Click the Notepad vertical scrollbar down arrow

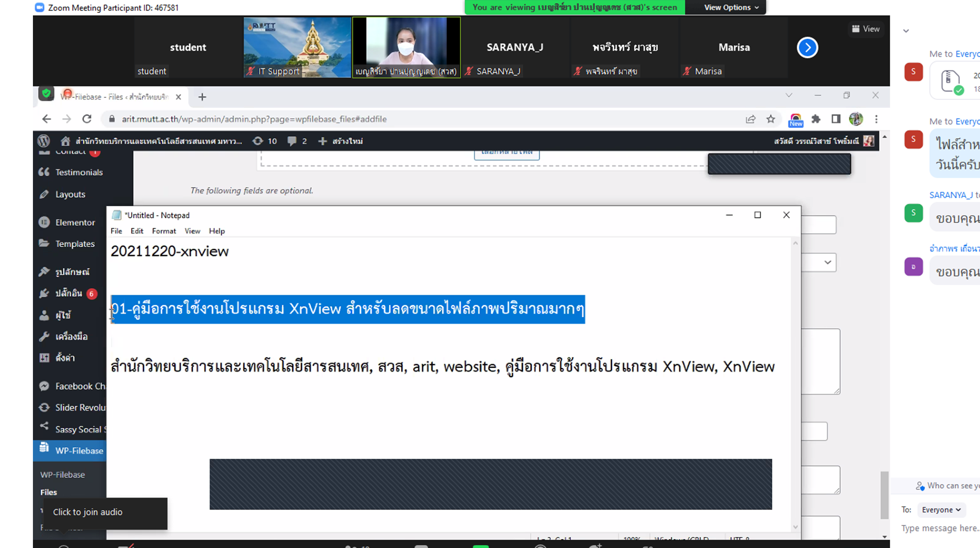(795, 527)
